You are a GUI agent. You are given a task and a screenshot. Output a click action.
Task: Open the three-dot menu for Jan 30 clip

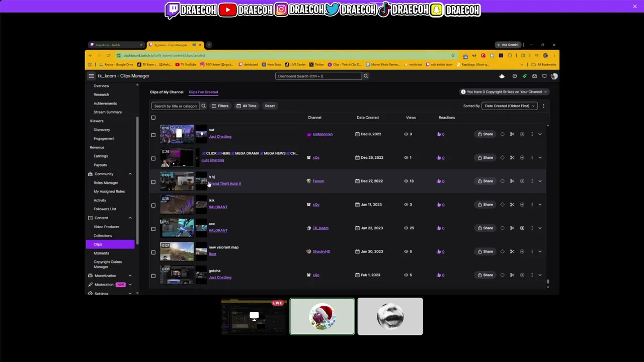point(532,251)
